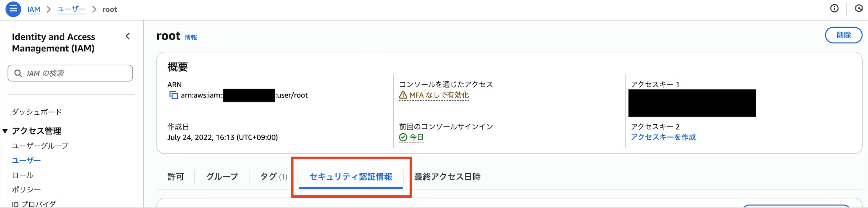Click the info circle icon

tap(834, 8)
